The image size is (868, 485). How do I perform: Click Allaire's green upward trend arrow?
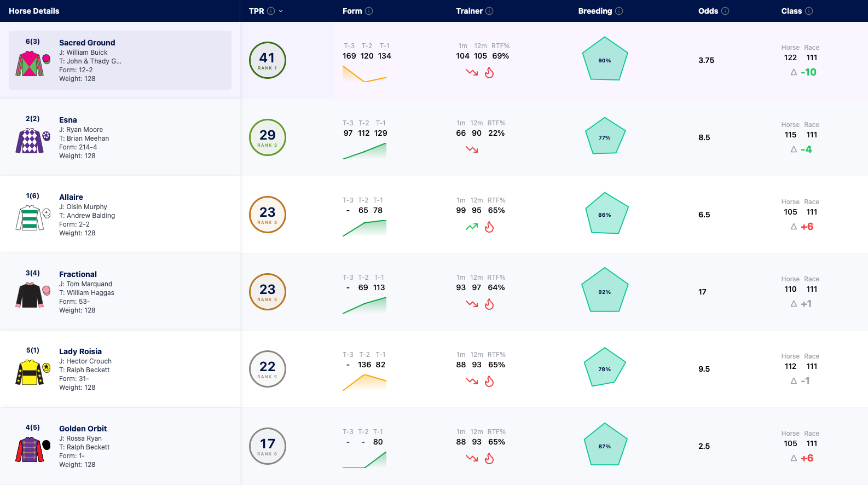point(472,227)
